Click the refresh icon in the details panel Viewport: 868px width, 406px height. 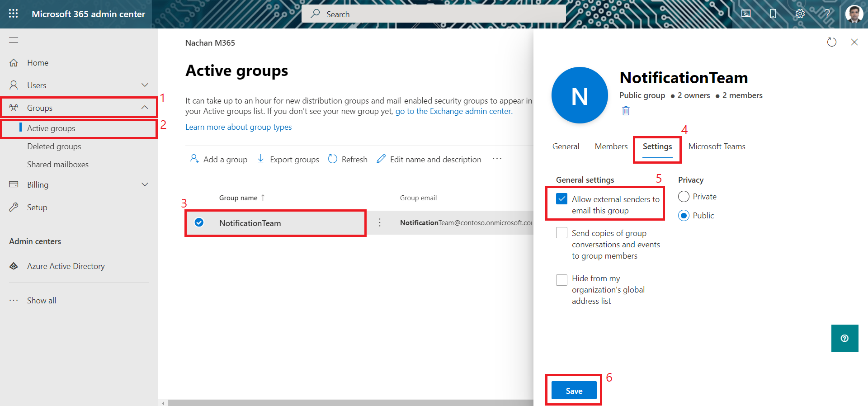point(831,42)
